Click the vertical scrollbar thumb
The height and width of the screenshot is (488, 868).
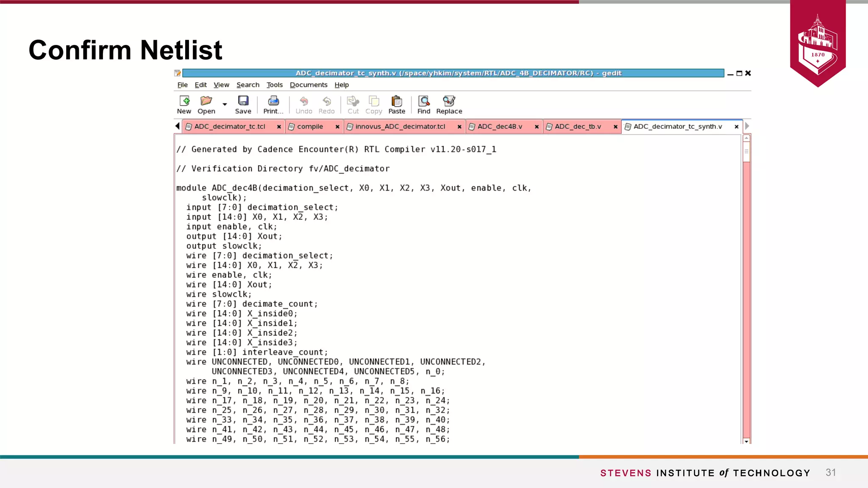(746, 151)
